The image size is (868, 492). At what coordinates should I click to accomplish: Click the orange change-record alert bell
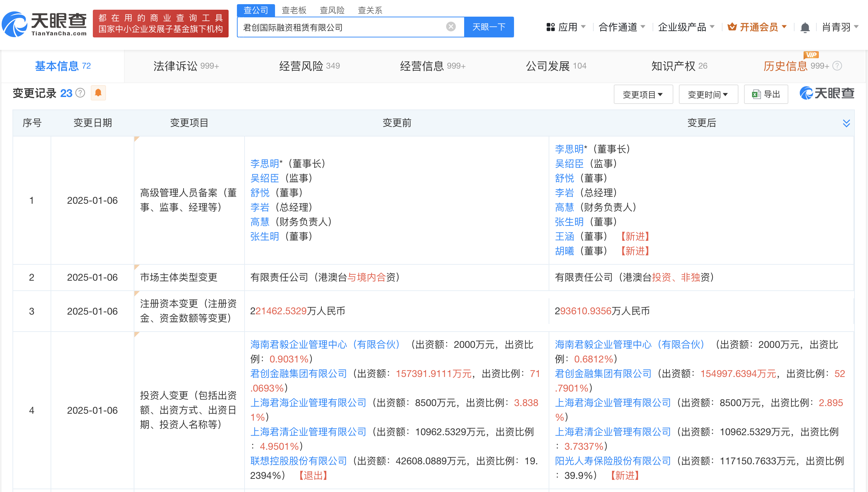[98, 93]
